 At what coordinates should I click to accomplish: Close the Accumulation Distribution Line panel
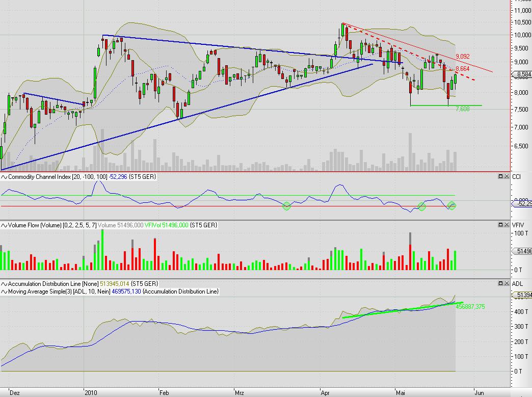507,283
